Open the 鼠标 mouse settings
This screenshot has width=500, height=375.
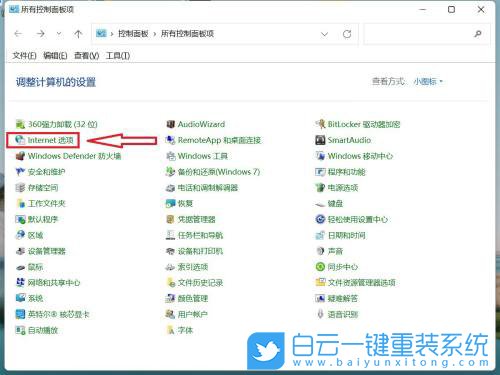coord(29,267)
